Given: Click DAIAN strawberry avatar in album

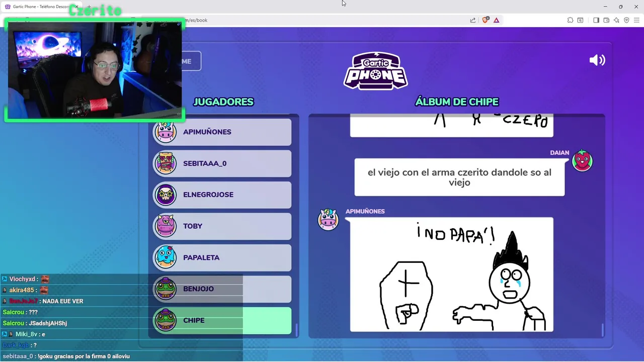Looking at the screenshot, I should pos(582,161).
